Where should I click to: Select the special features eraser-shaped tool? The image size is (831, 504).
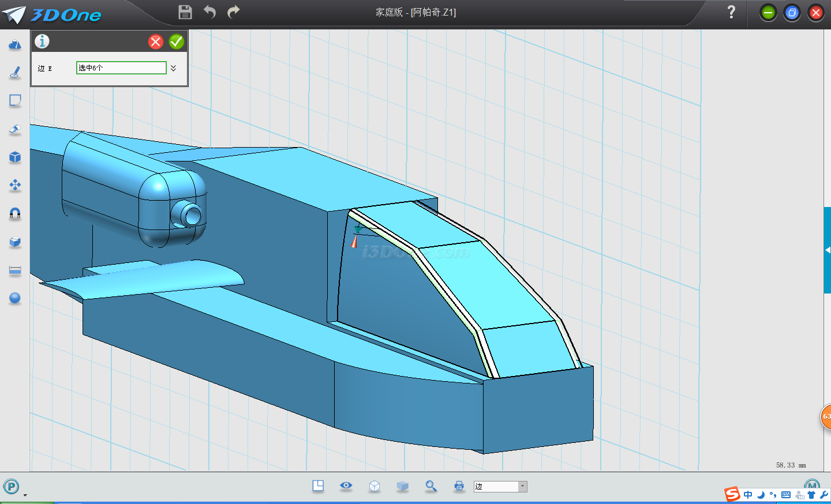[15, 129]
